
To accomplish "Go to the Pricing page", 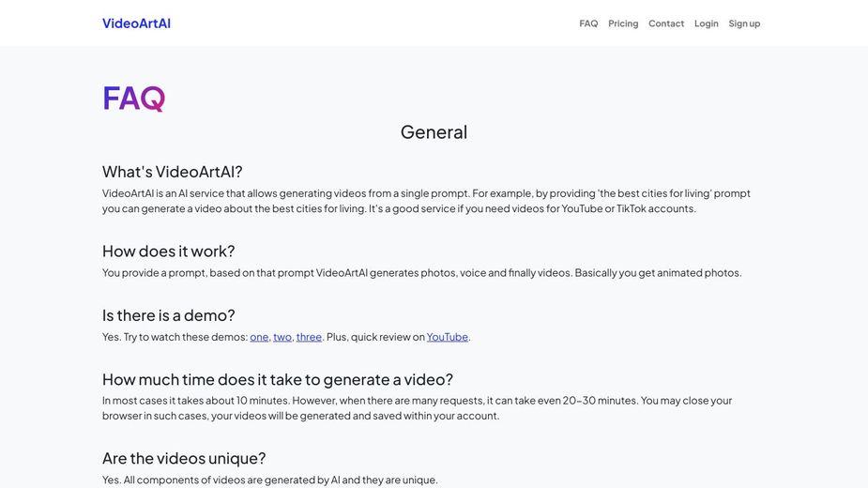I will 623,23.
